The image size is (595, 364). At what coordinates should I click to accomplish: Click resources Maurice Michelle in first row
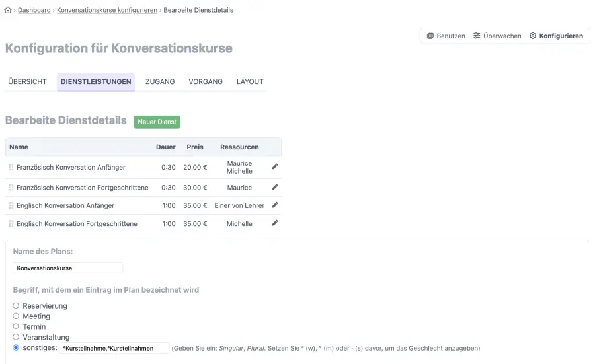tap(239, 167)
